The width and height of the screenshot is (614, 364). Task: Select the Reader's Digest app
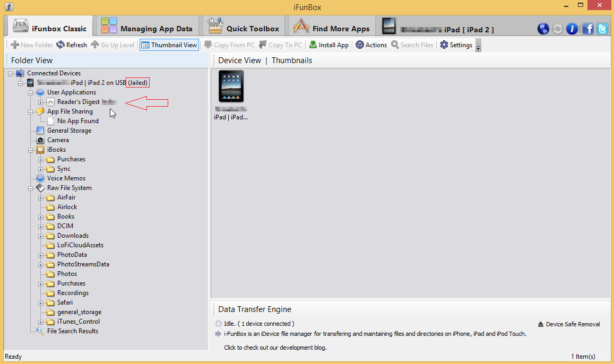(x=79, y=102)
